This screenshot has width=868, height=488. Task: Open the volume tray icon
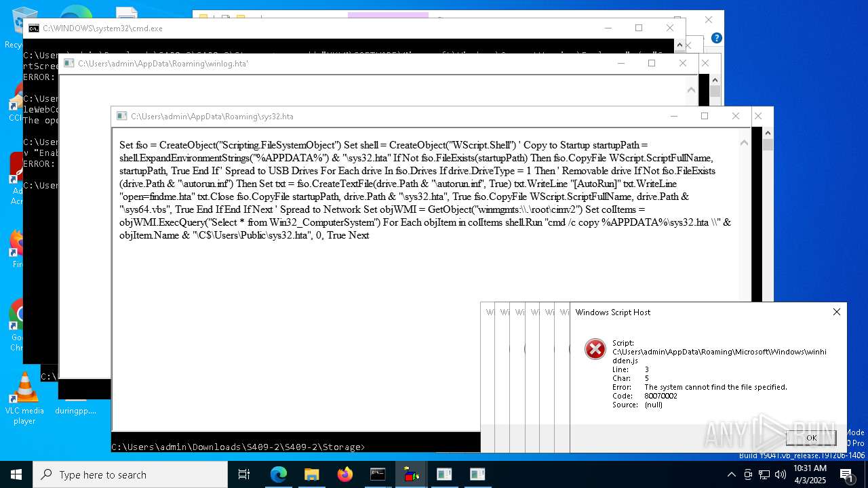coord(781,474)
